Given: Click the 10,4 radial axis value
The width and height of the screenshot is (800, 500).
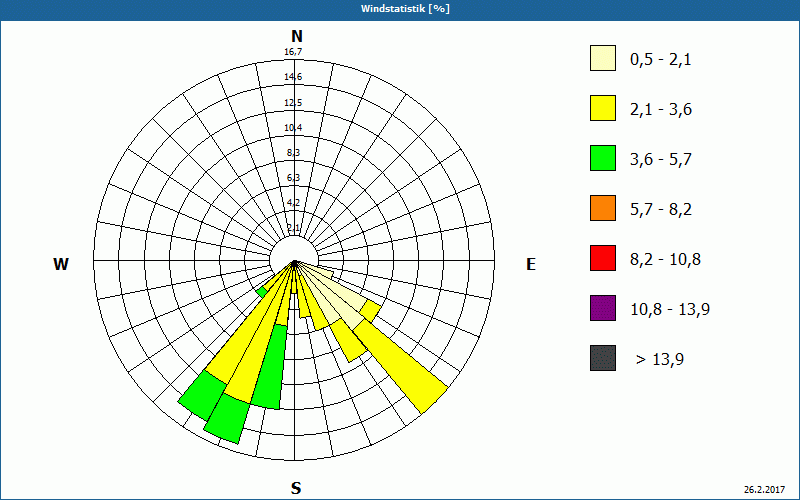Looking at the screenshot, I should tap(293, 128).
